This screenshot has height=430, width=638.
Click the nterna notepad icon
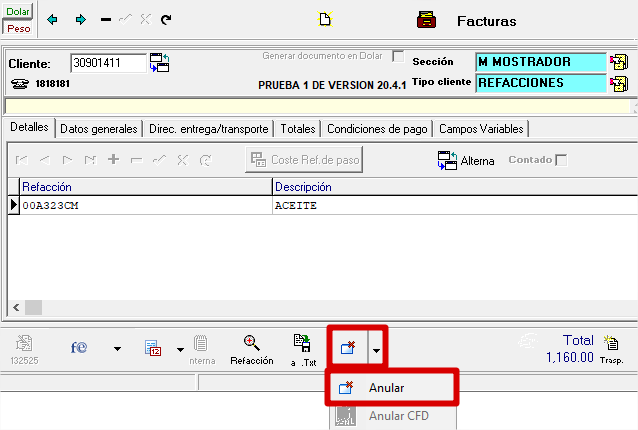(x=201, y=349)
